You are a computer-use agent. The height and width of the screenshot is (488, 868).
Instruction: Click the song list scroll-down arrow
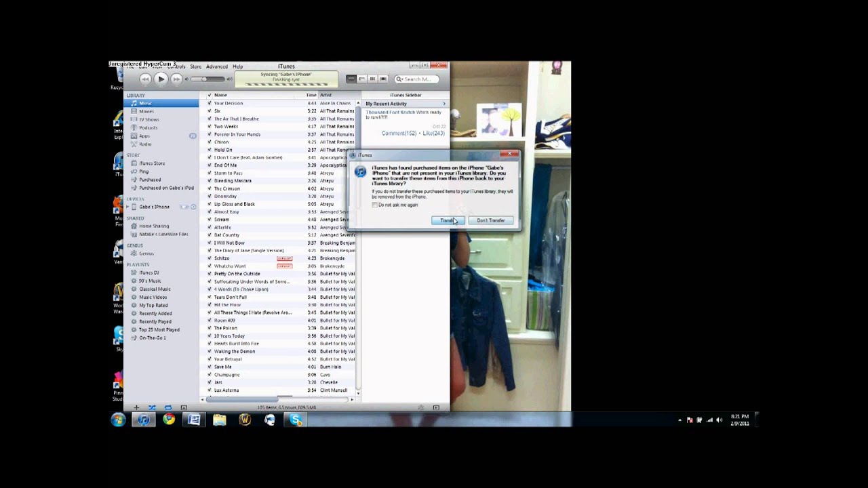(357, 393)
